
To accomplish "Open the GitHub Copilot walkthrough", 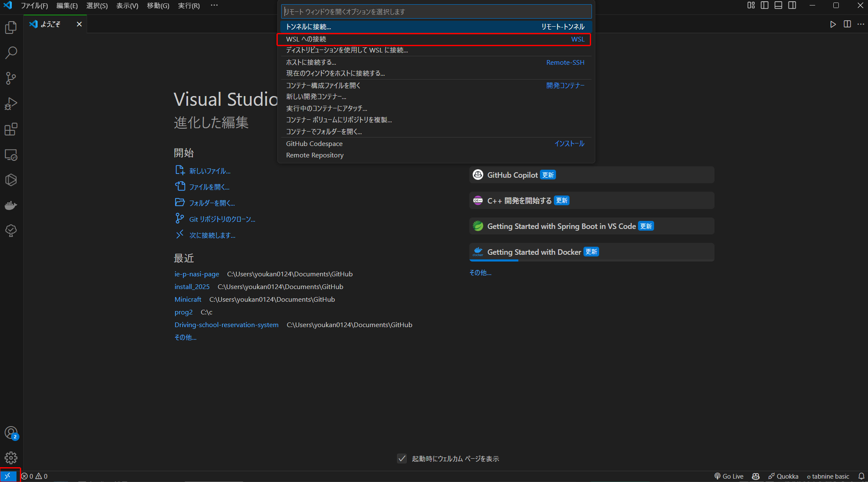I will click(591, 175).
